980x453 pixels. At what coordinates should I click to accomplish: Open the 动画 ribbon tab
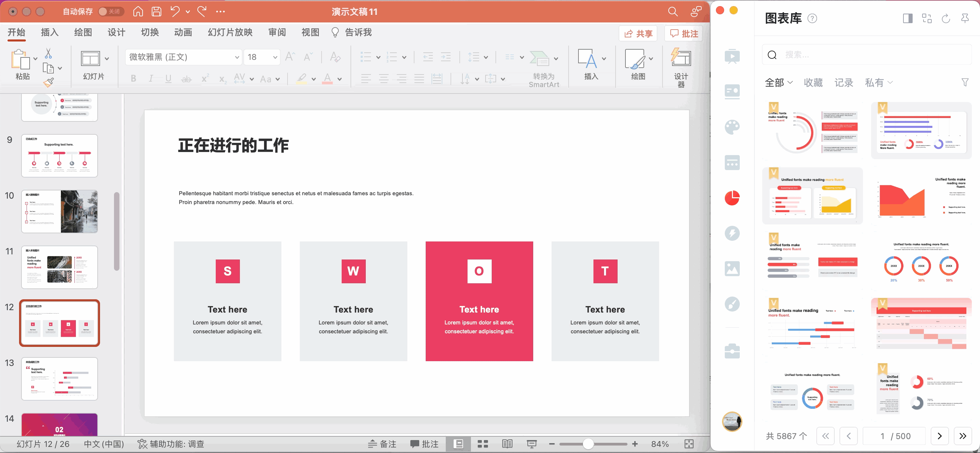[183, 32]
